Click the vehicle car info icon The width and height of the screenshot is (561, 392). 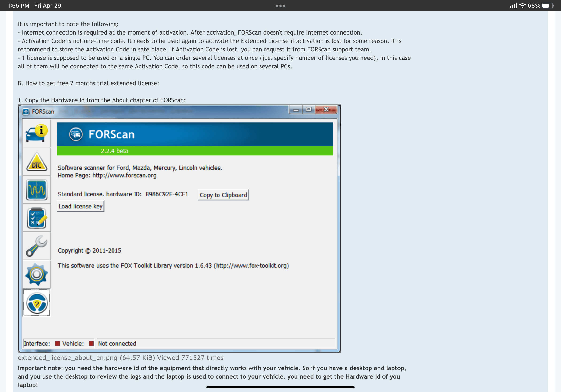(37, 134)
